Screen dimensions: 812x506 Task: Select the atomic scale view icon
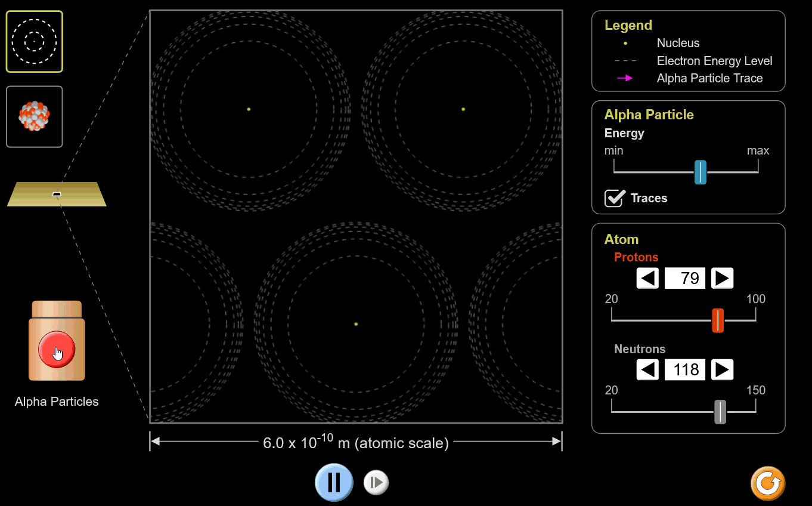click(x=35, y=42)
